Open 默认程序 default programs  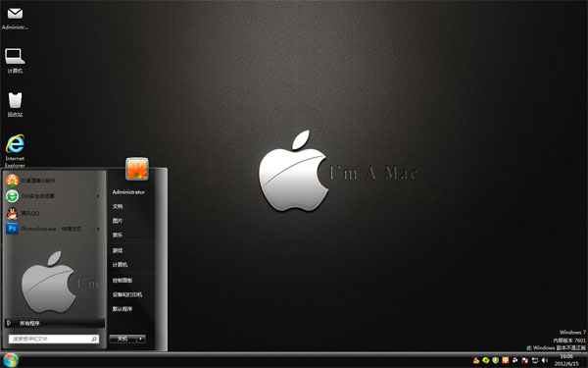[122, 309]
